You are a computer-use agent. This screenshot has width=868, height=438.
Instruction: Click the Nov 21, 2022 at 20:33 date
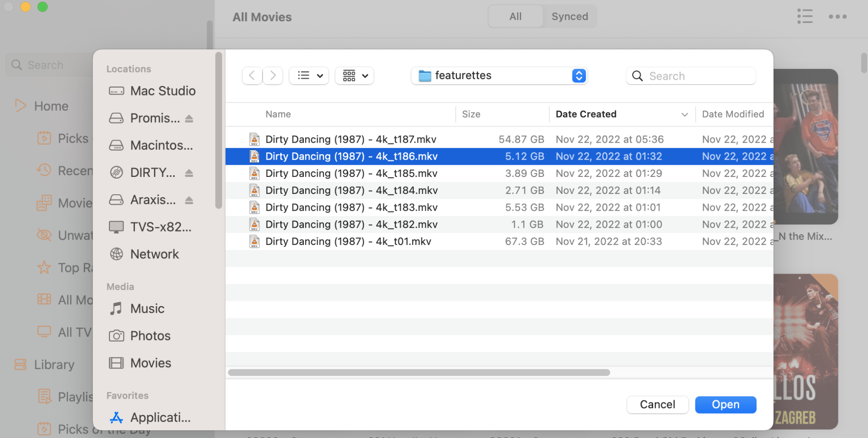tap(608, 242)
